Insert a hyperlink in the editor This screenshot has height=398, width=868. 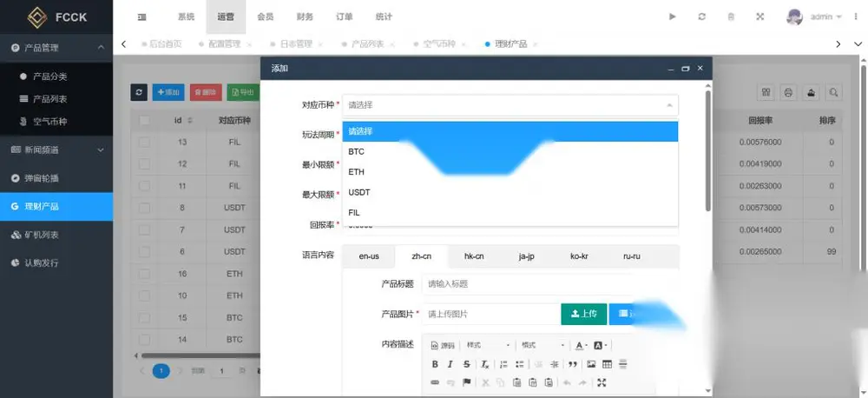(435, 382)
